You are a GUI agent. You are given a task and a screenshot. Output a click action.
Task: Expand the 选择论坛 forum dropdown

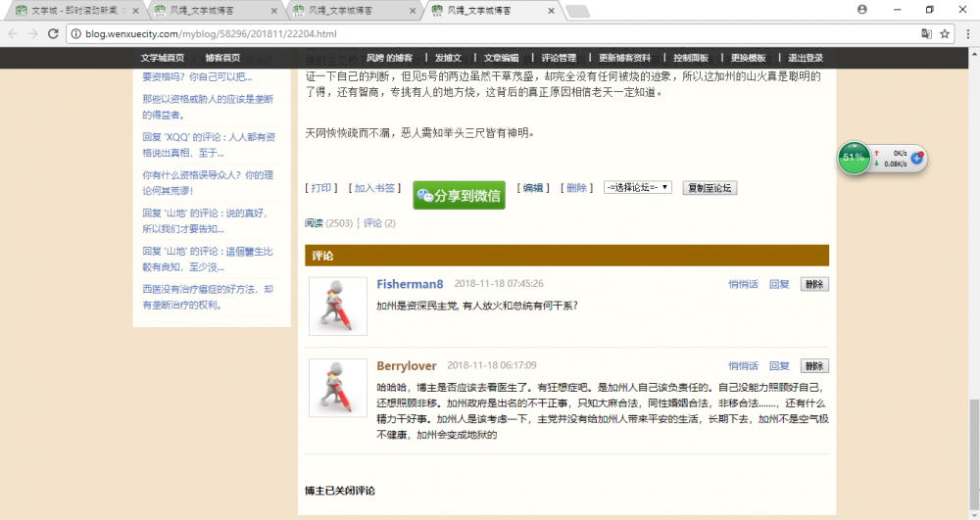click(638, 187)
